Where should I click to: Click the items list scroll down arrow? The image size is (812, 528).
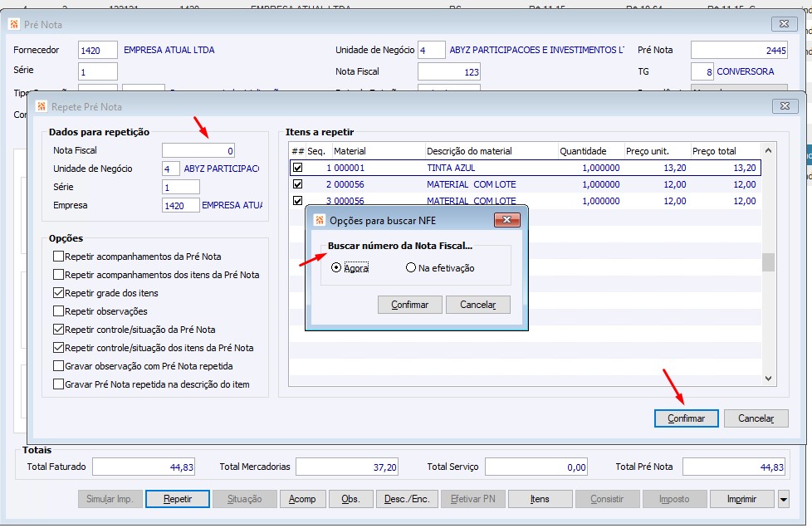[x=769, y=379]
